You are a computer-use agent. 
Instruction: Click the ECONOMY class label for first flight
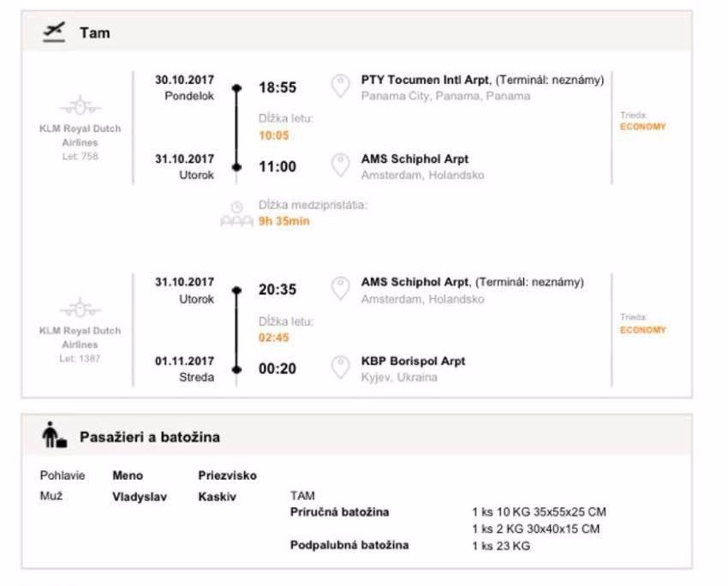[642, 127]
